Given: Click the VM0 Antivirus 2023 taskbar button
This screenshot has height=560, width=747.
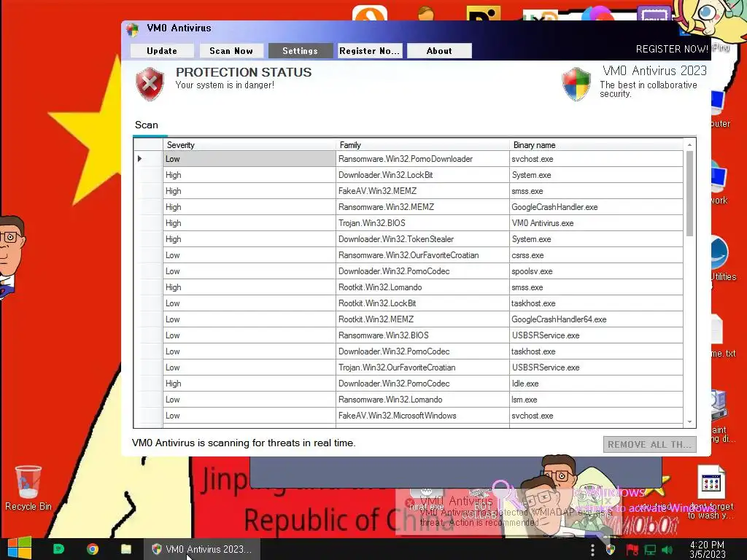Looking at the screenshot, I should (x=202, y=549).
